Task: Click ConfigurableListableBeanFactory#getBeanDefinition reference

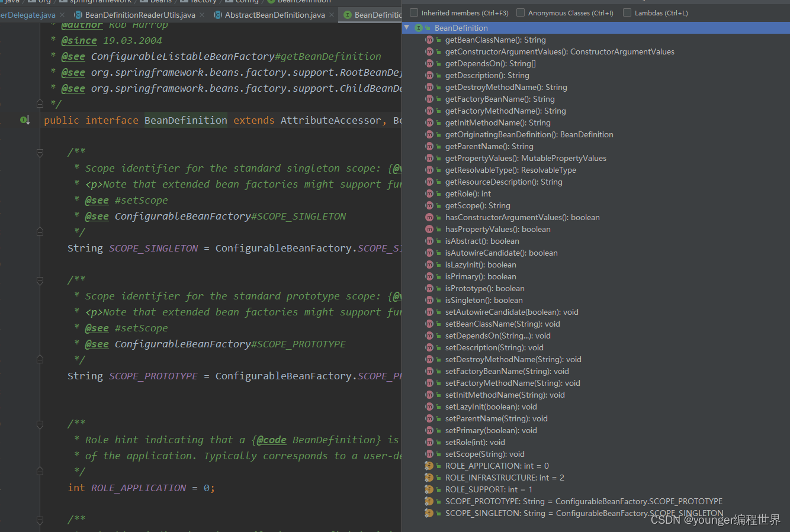Action: coord(236,56)
